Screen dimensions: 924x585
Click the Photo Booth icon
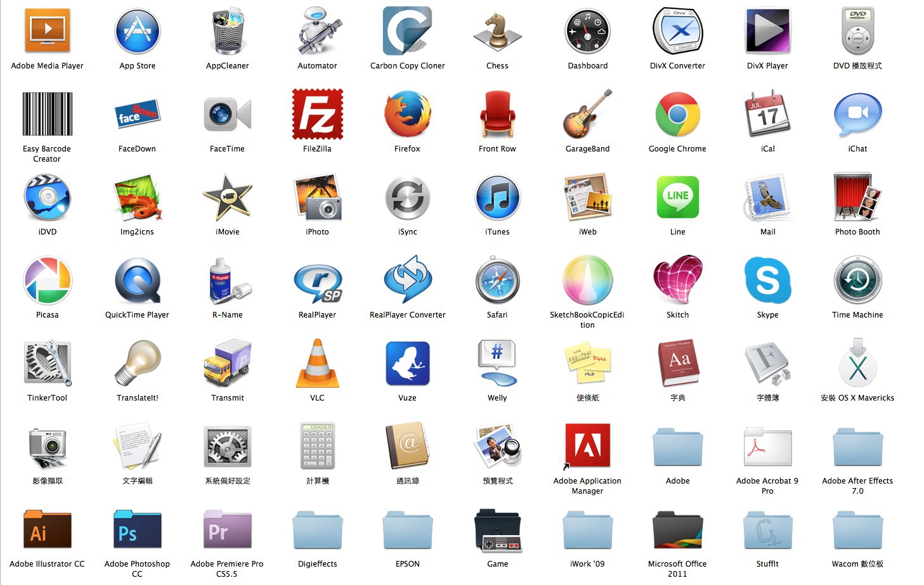click(x=858, y=197)
